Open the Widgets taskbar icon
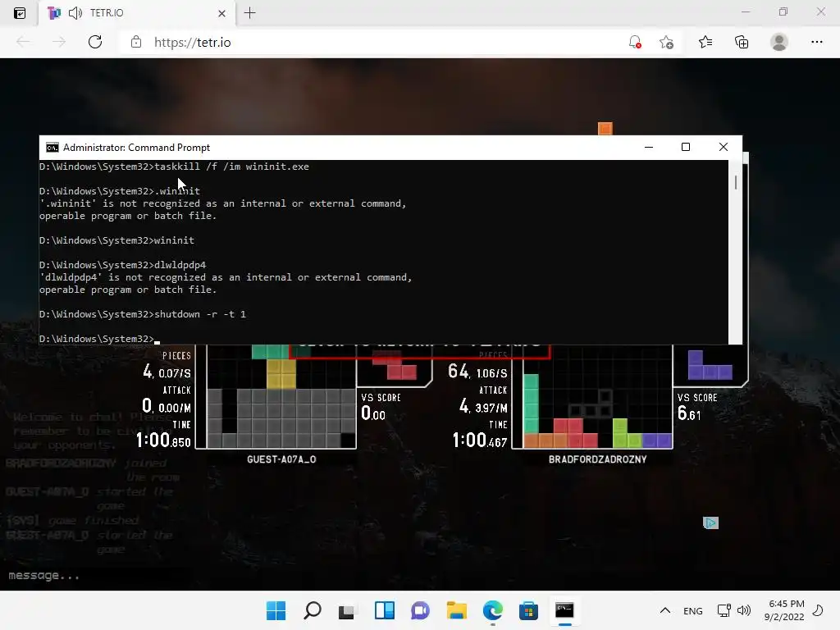840x630 pixels. [385, 610]
